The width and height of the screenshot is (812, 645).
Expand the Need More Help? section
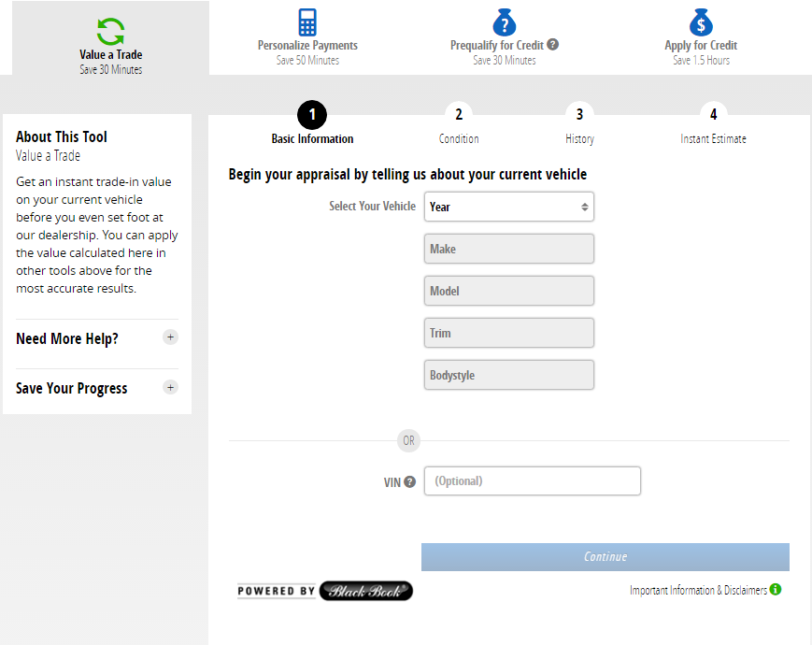tap(170, 337)
